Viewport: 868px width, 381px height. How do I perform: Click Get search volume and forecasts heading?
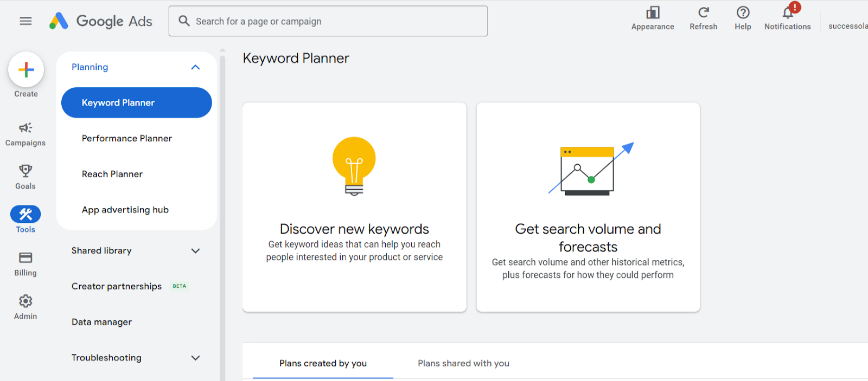click(588, 238)
